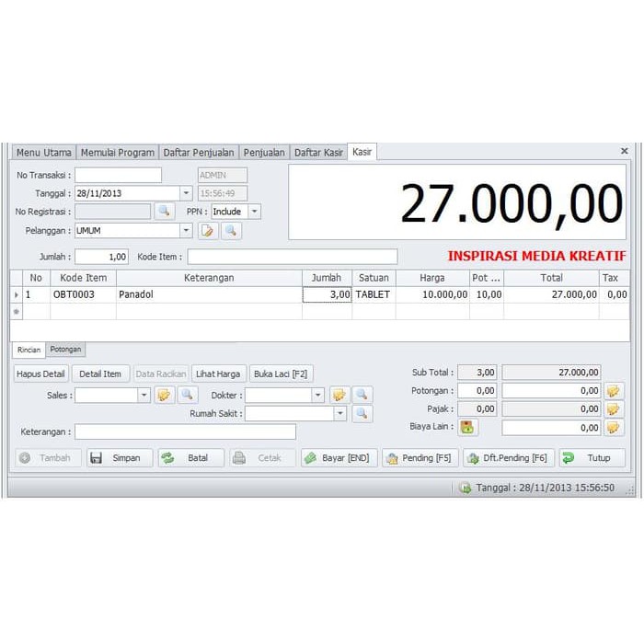Expand the Pelanggan dropdown list
Screen dimensions: 644x644
point(186,231)
